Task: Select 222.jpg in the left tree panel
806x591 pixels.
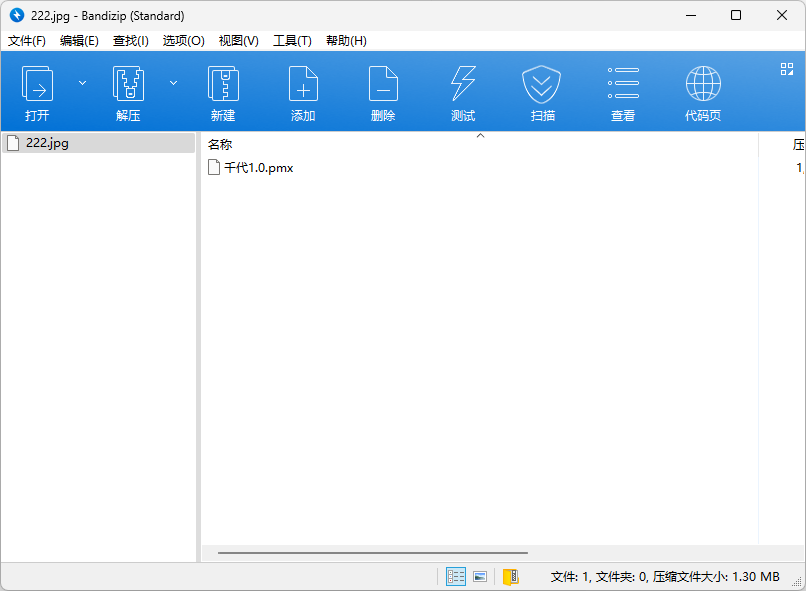Action: 47,143
